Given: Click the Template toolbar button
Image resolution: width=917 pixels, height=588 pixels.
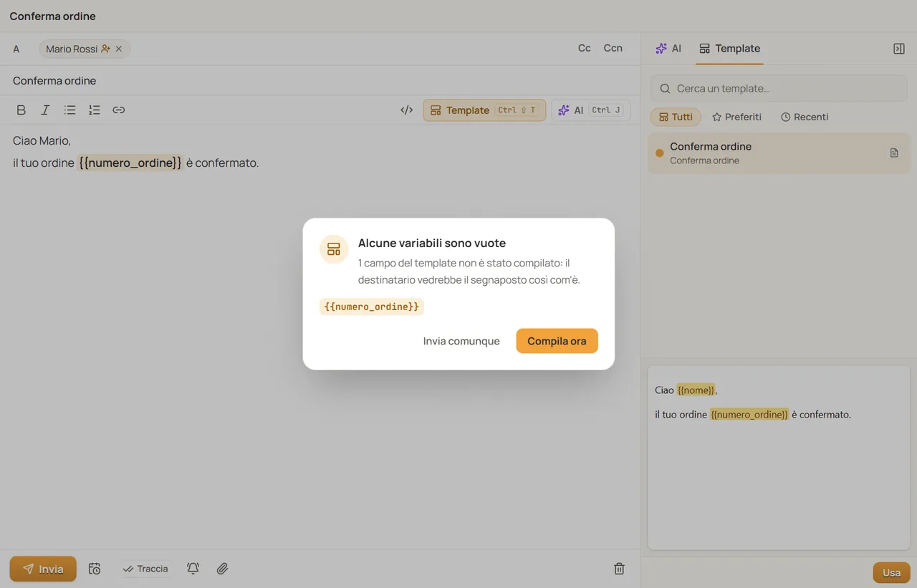Looking at the screenshot, I should pyautogui.click(x=484, y=110).
